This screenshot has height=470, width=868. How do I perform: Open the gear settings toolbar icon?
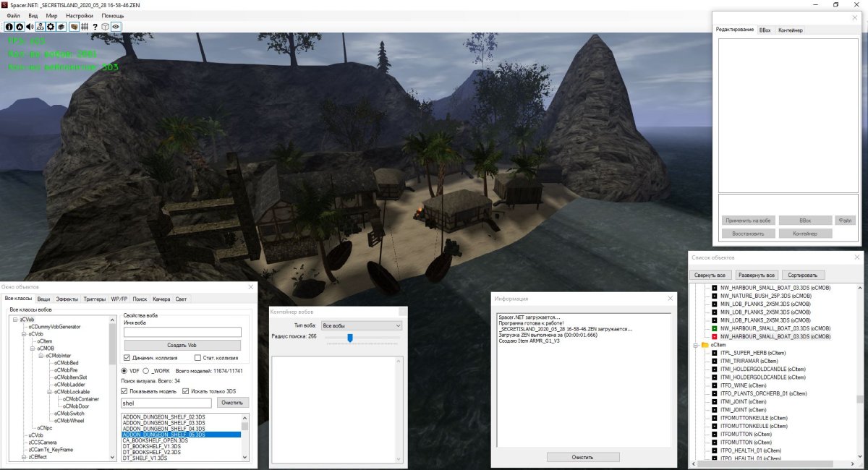point(51,27)
